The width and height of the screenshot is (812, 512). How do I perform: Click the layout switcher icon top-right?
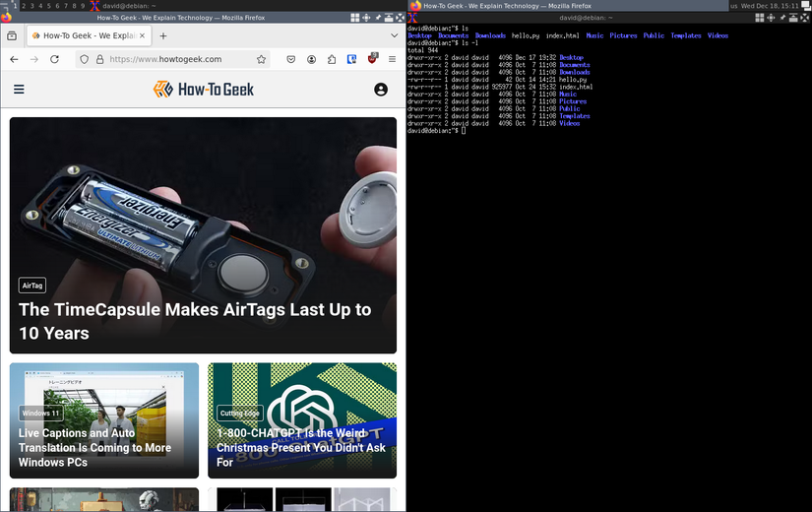click(806, 5)
